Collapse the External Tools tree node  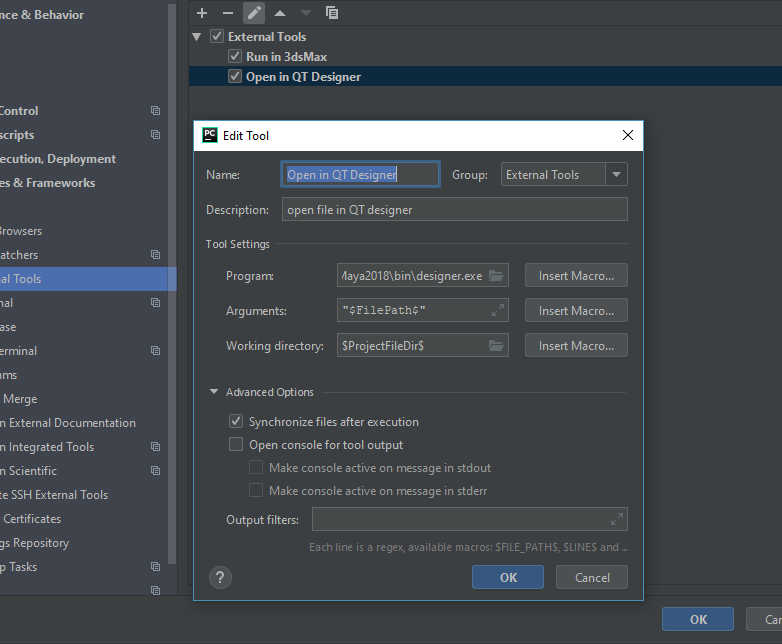pyautogui.click(x=196, y=36)
